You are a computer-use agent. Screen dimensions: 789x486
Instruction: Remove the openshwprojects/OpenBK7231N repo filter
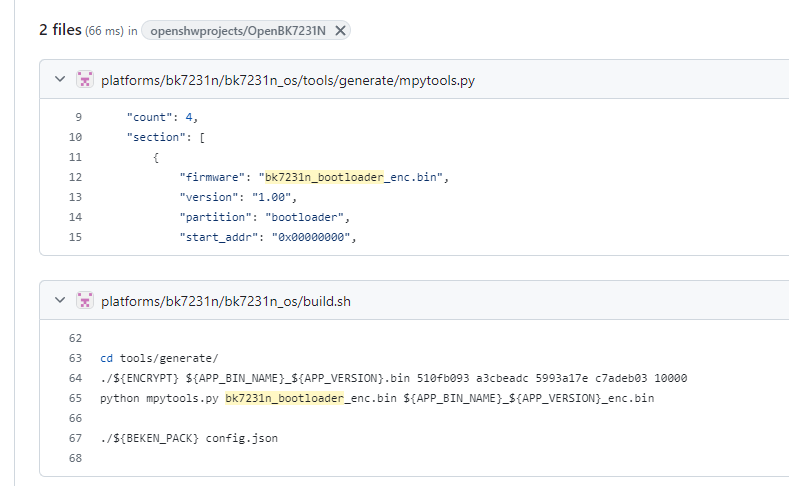(x=340, y=31)
